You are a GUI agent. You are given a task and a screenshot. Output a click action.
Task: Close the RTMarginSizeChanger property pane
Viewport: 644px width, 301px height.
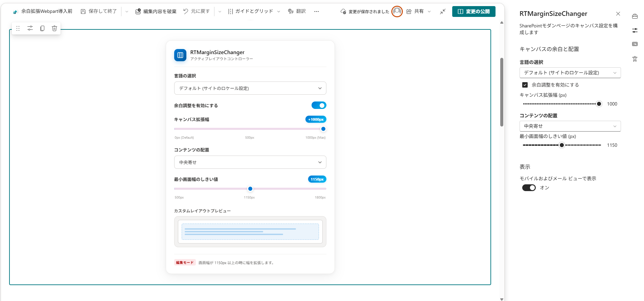tap(618, 14)
